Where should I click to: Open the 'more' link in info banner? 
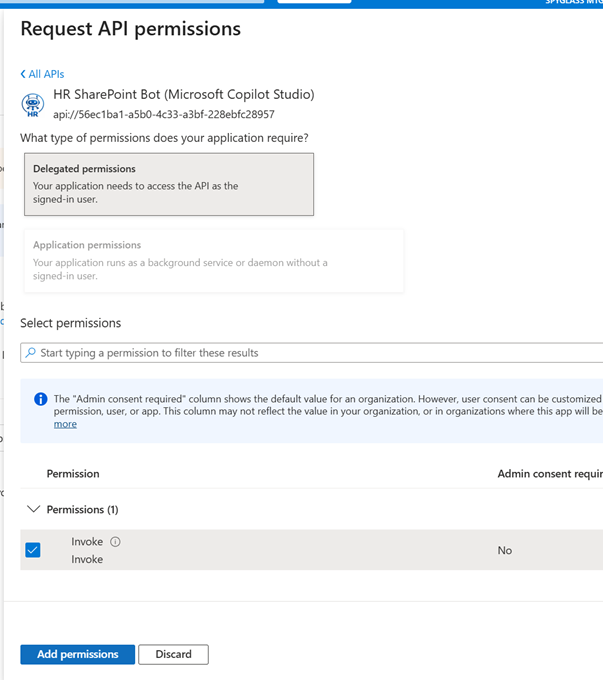pyautogui.click(x=65, y=424)
